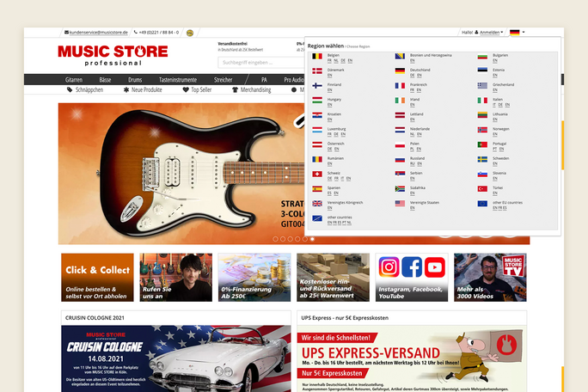Select the Hungary flag

tap(317, 101)
